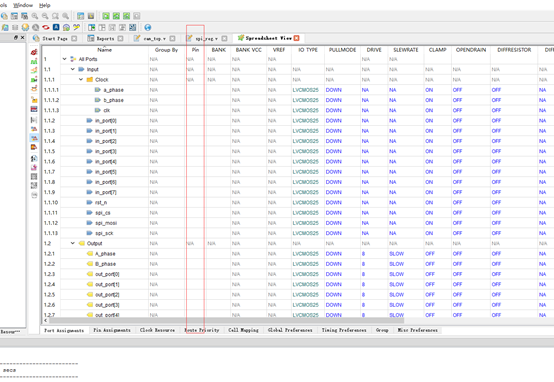Click the blue globe icon after layout icons
This screenshot has height=382, width=554.
click(x=148, y=27)
